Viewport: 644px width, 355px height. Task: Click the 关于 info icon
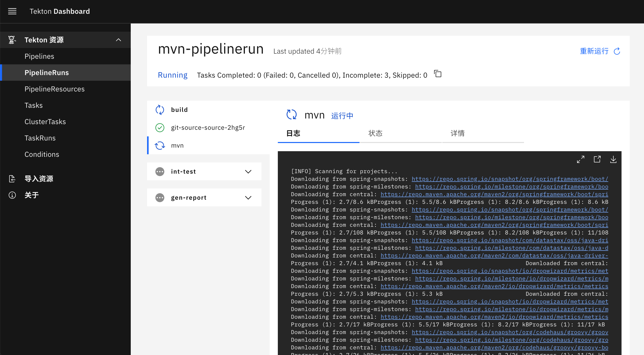[x=12, y=195]
